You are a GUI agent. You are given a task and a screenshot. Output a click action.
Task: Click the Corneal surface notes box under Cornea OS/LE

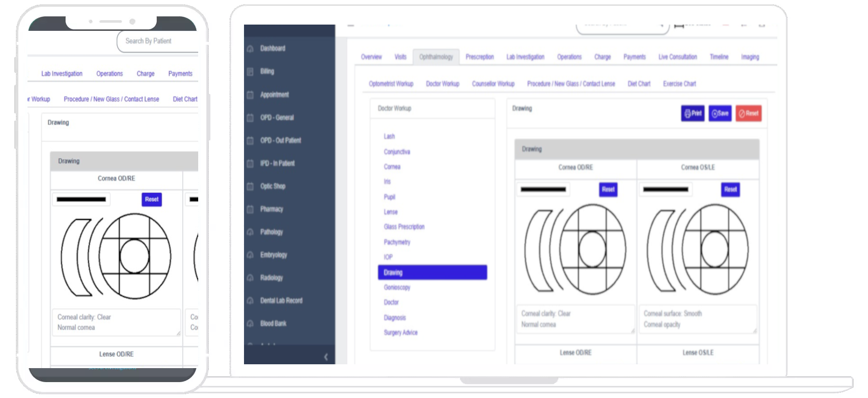point(697,319)
